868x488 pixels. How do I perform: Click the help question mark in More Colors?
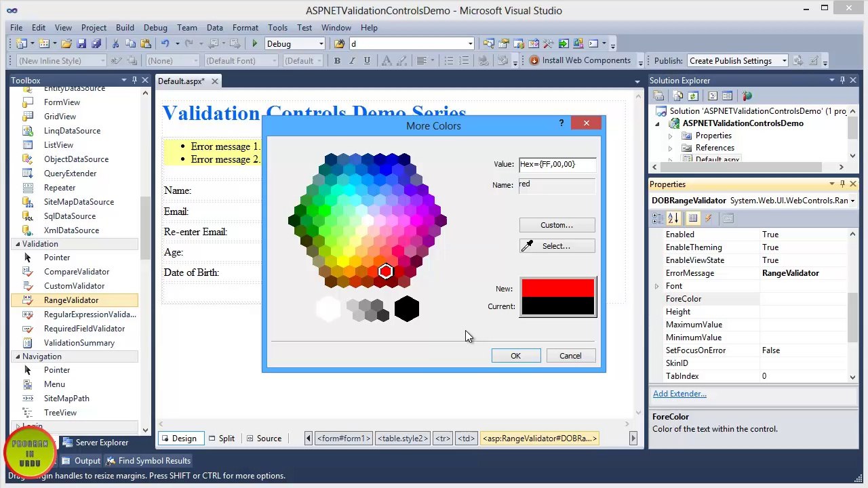pyautogui.click(x=561, y=123)
